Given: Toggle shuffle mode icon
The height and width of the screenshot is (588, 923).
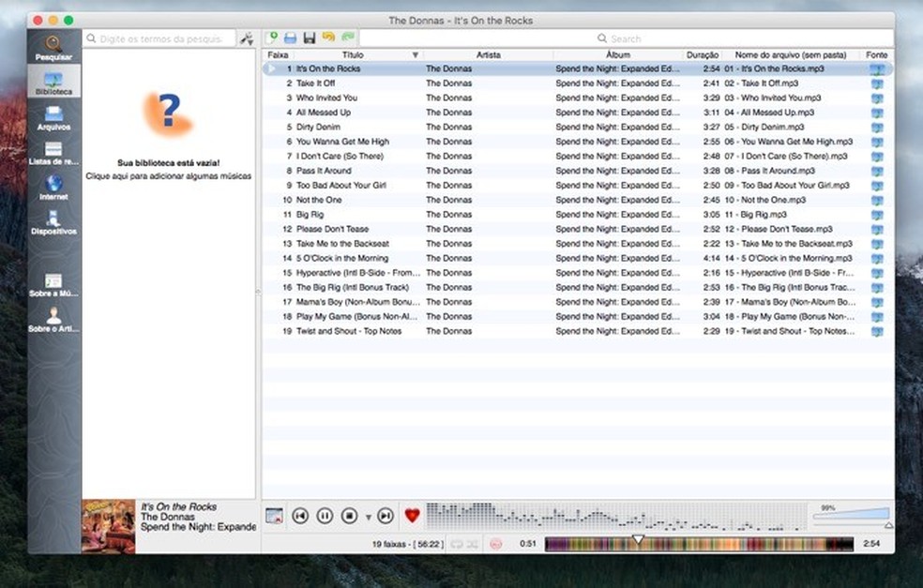Looking at the screenshot, I should (x=472, y=545).
